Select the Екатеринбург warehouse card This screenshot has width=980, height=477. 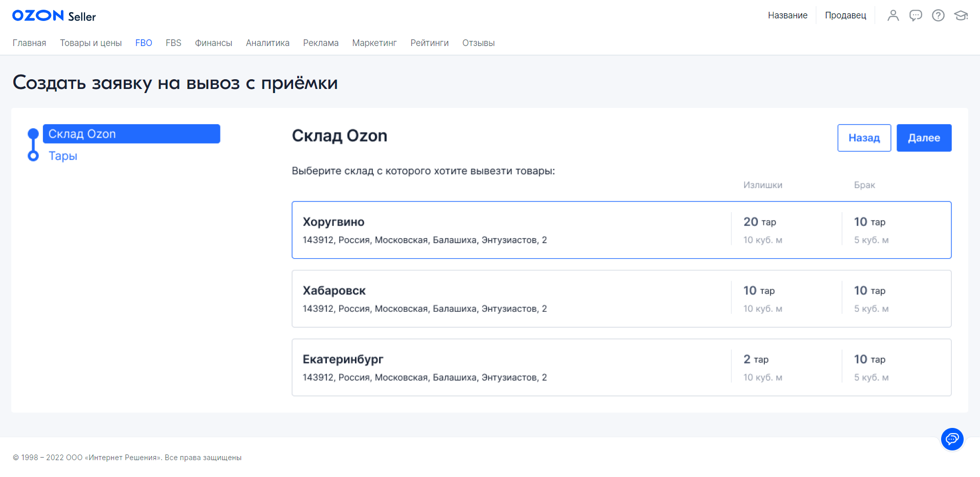[621, 367]
